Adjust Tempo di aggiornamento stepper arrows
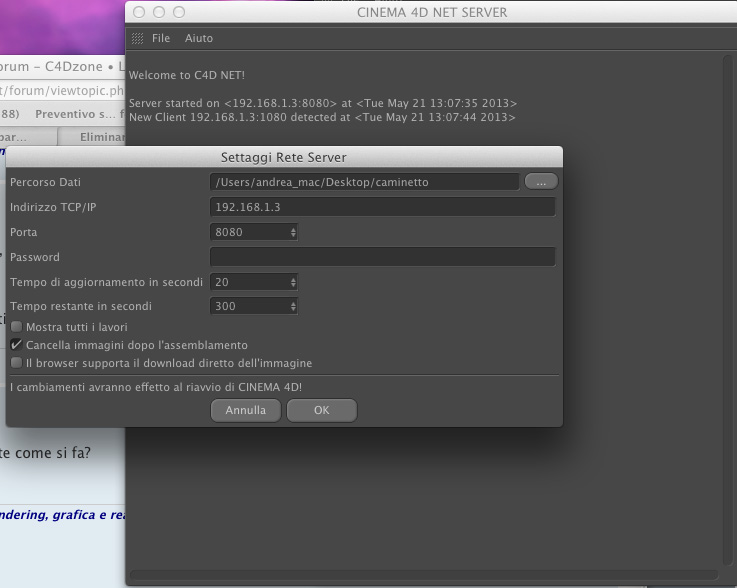The height and width of the screenshot is (588, 737). [293, 282]
